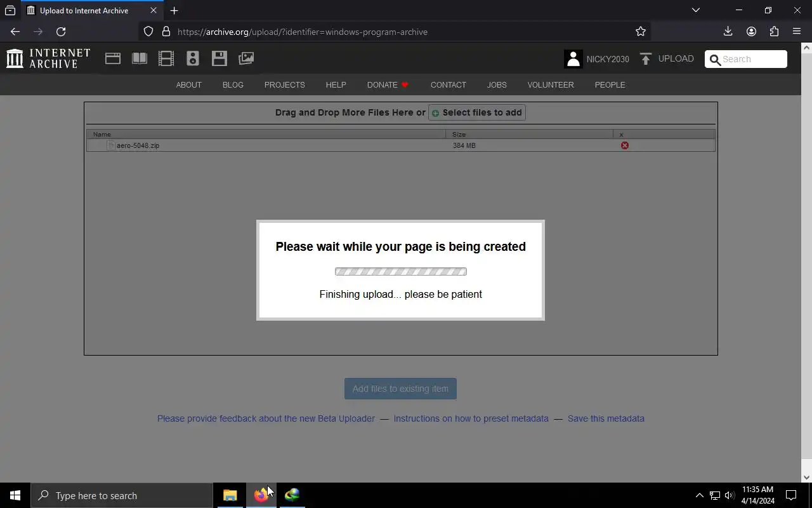The height and width of the screenshot is (508, 812).
Task: Click the Type here to search box
Action: [x=122, y=495]
